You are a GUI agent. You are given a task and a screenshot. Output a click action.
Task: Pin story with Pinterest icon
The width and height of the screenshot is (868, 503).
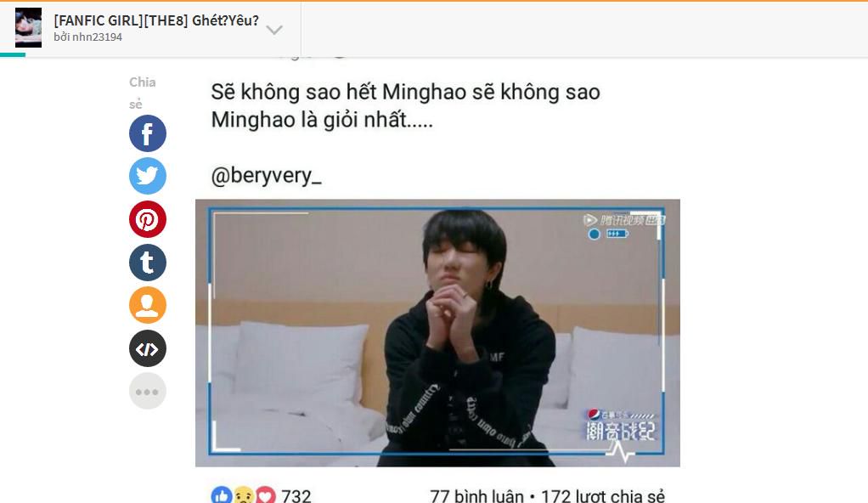click(147, 219)
